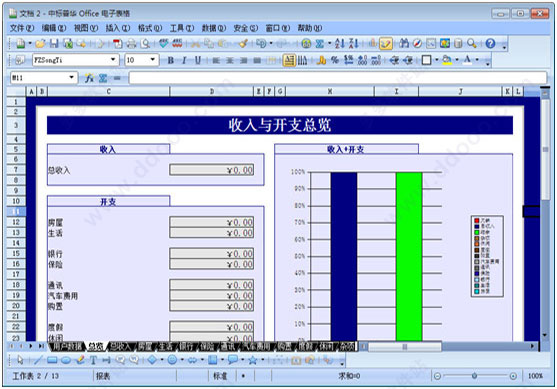Select the Ellipse shape tool
The image size is (557, 389).
[66, 360]
